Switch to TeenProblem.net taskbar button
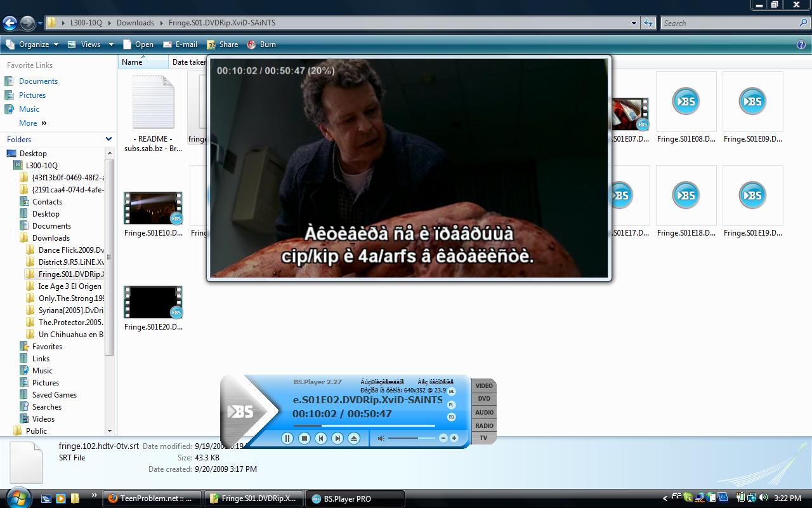812x508 pixels. [152, 498]
